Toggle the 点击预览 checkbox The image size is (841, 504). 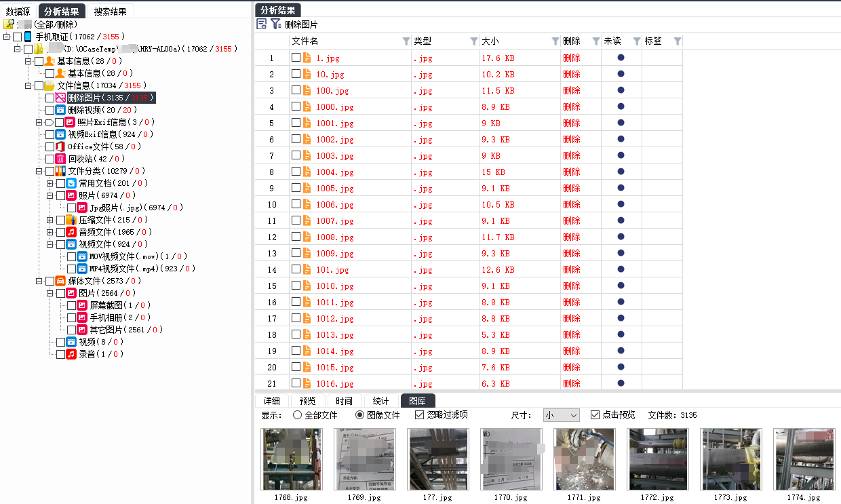[595, 414]
